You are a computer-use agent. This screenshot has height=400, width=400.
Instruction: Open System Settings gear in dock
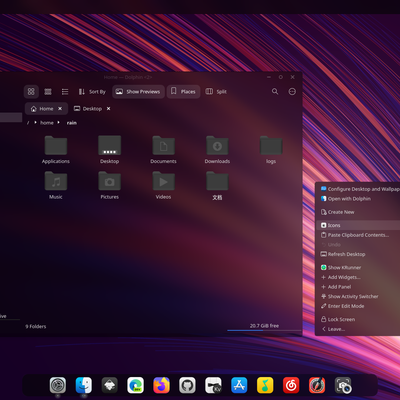click(x=58, y=385)
